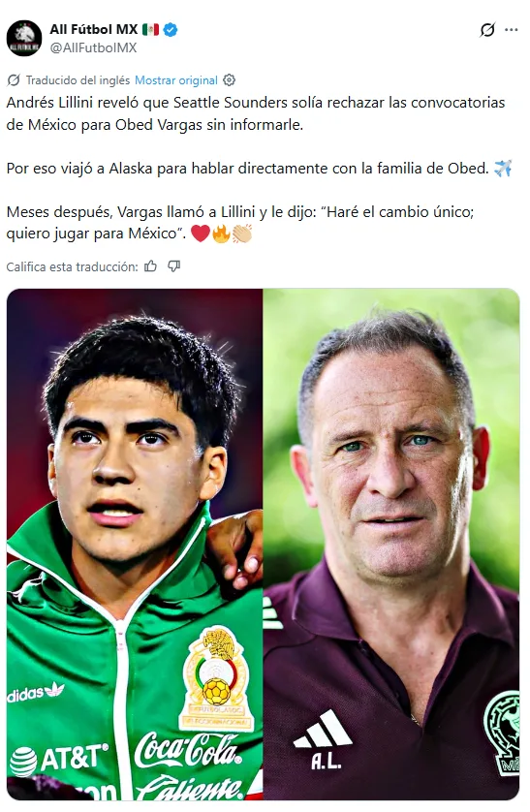Open the @AllFutbolMX handle
The image size is (530, 812).
(93, 47)
